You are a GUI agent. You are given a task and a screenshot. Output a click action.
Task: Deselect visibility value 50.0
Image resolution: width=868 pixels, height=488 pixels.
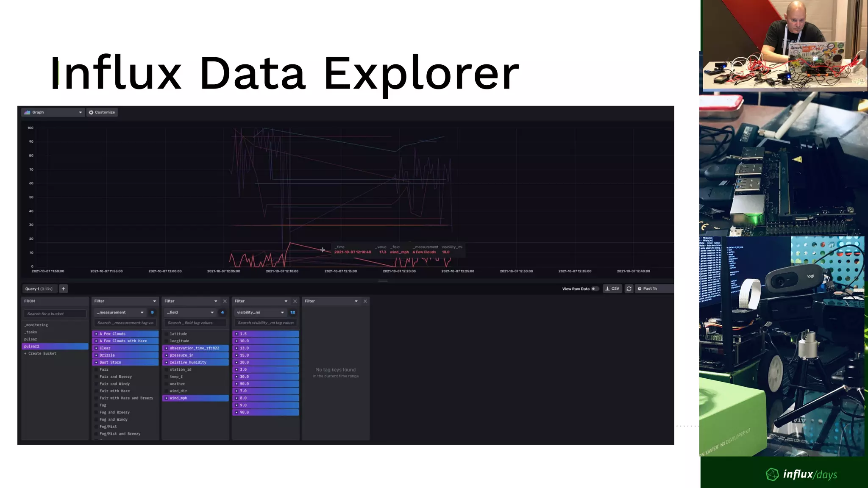(x=266, y=384)
